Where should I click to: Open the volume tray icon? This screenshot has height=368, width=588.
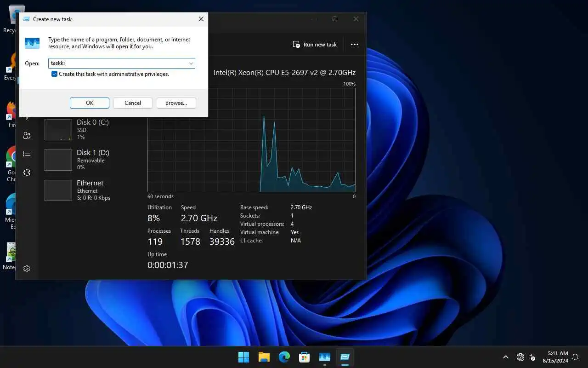click(532, 357)
